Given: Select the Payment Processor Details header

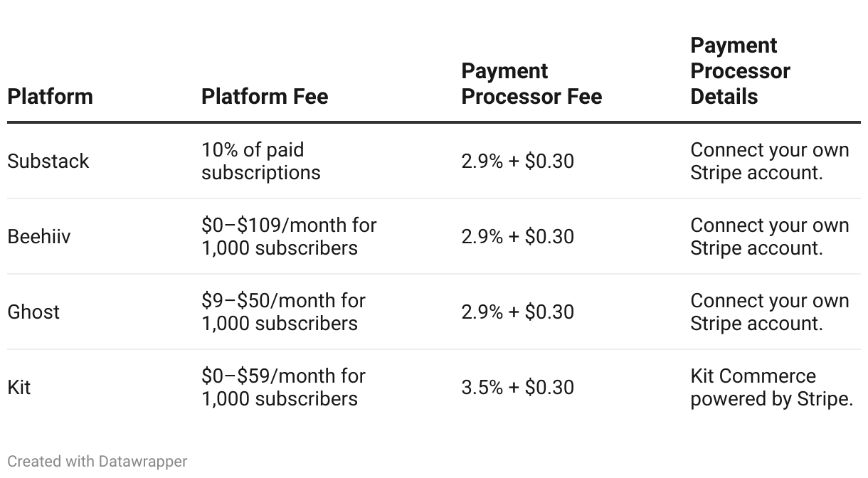Looking at the screenshot, I should click(740, 71).
